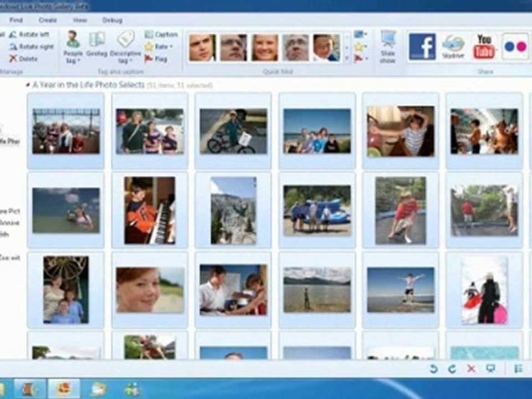Select the child jumping on beach photo
Image resolution: width=532 pixels, height=399 pixels.
(x=401, y=290)
